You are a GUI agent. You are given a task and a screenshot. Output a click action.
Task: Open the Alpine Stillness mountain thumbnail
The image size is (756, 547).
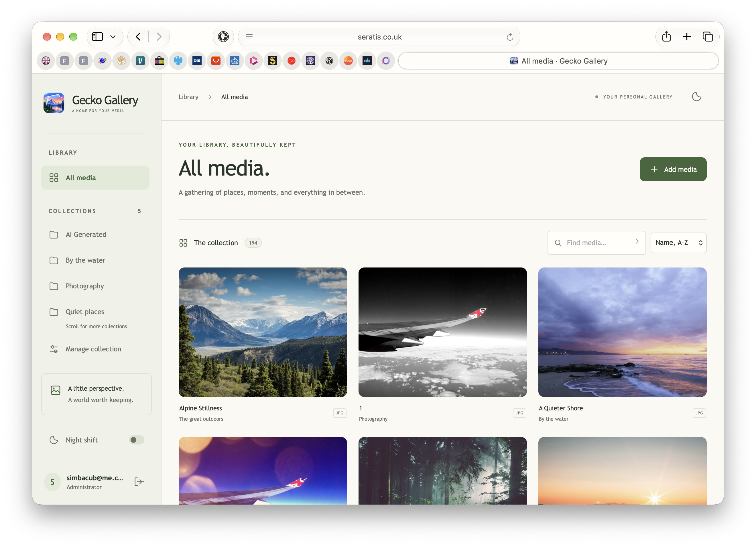coord(263,332)
